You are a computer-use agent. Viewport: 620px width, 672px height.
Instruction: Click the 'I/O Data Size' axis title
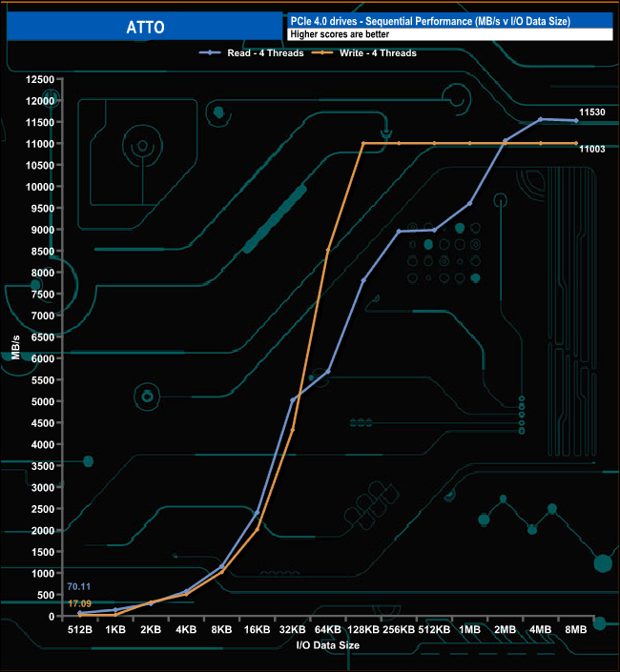pyautogui.click(x=327, y=646)
